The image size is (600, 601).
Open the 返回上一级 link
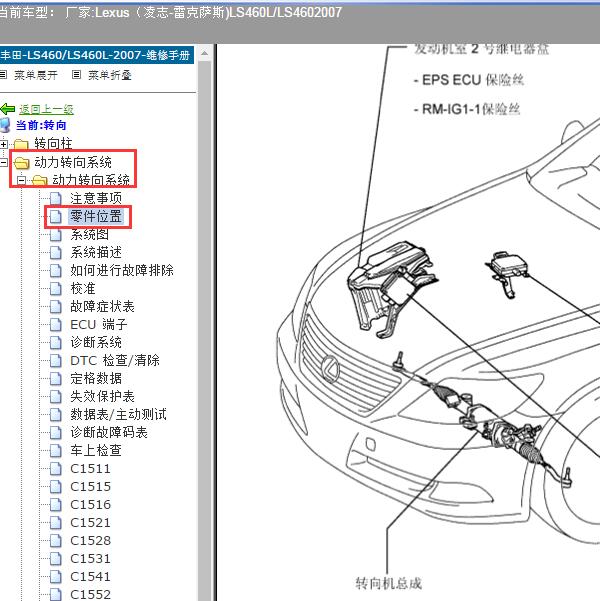click(46, 110)
